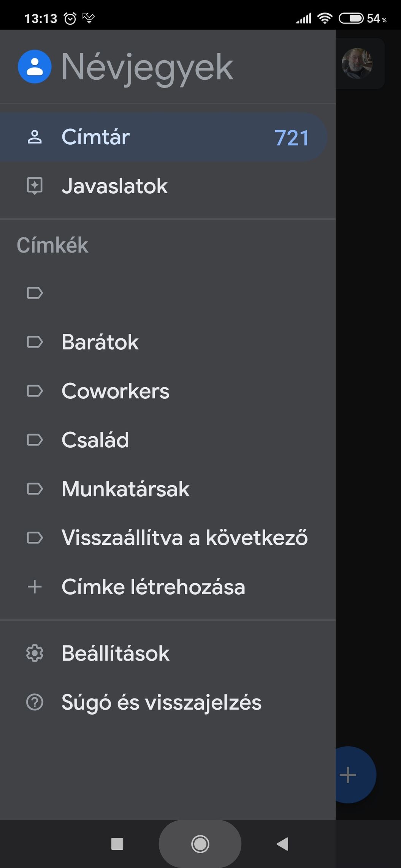Open the Visszaállítva a következő label
Viewport: 401px width, 868px height.
168,538
